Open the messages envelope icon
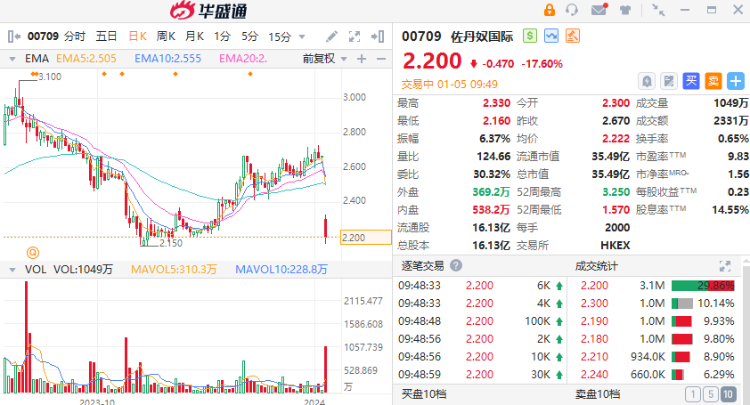Screen dimensions: 750x405 [599, 10]
